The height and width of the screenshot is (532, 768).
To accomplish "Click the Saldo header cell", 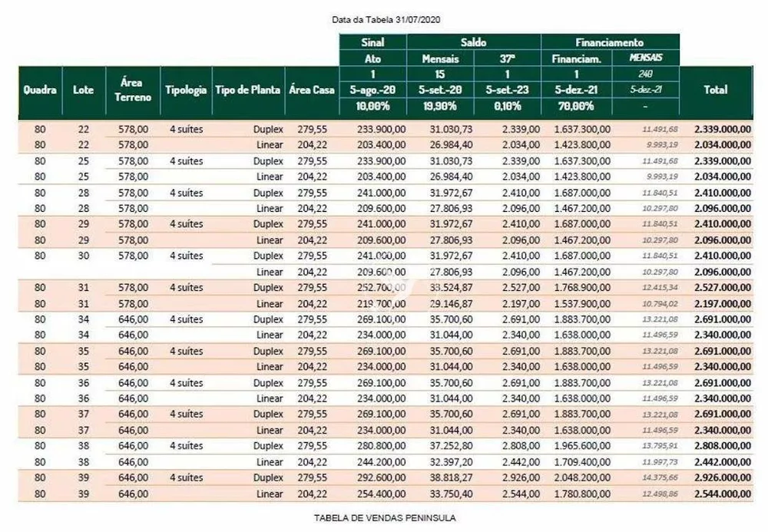I will [474, 42].
